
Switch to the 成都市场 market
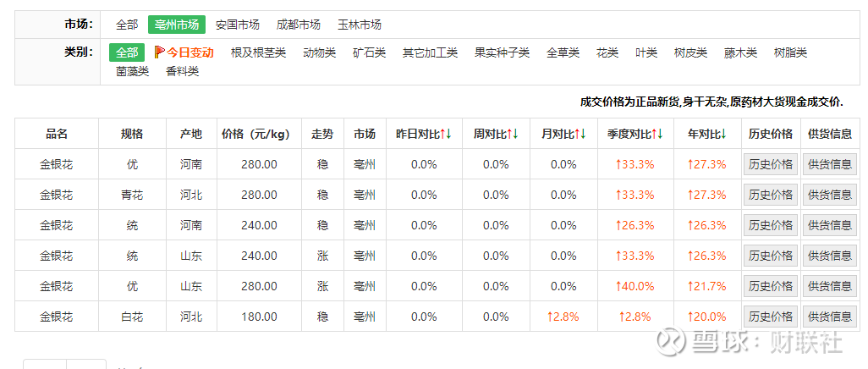click(299, 25)
